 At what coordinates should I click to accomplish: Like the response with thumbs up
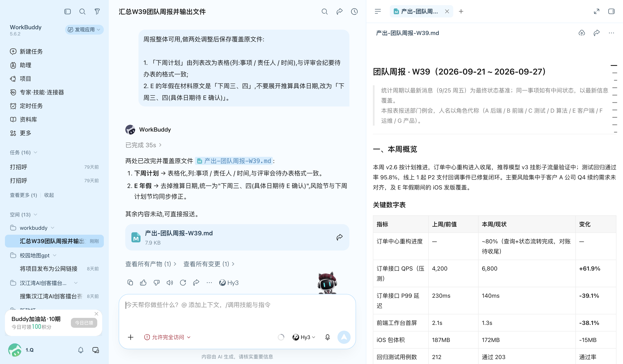point(143,282)
